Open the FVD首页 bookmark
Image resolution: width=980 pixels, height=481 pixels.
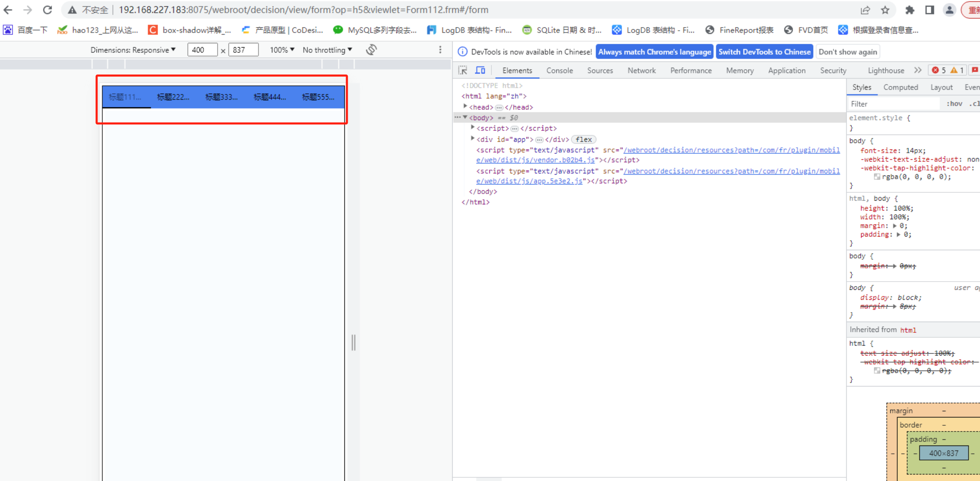point(806,30)
